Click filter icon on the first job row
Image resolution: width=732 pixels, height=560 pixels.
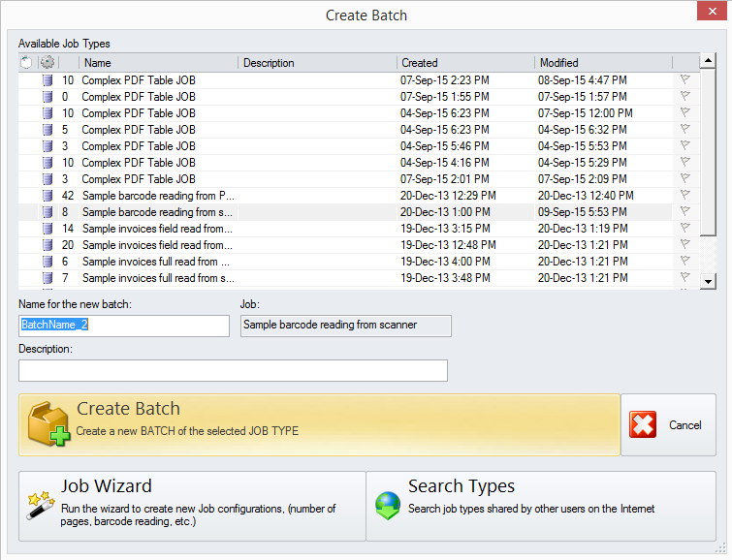[684, 80]
